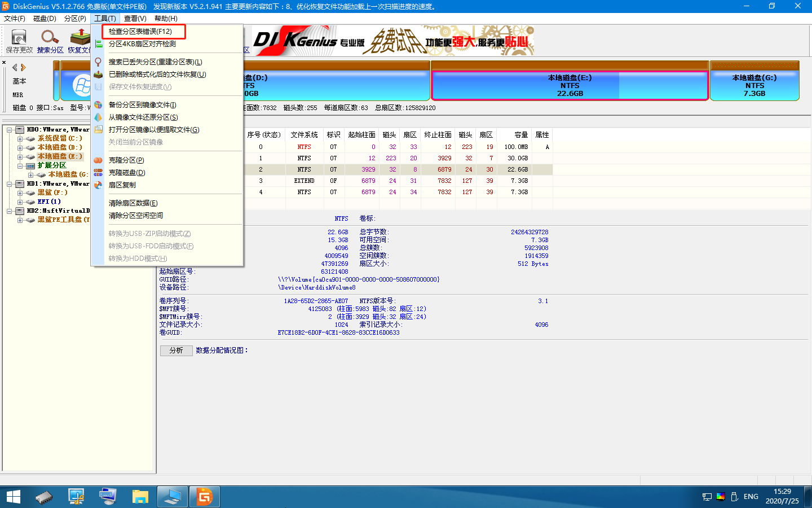Click the icon beside 克隆磁盘
The width and height of the screenshot is (812, 508).
(99, 173)
